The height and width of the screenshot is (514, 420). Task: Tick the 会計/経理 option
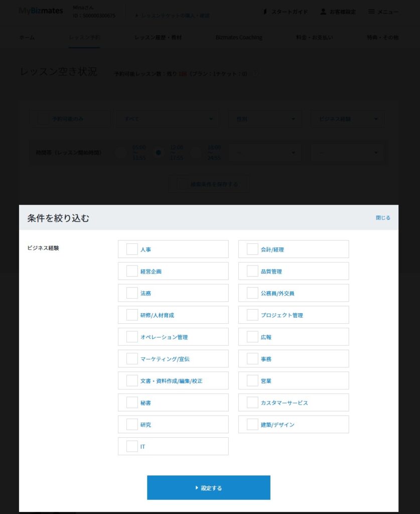point(252,249)
